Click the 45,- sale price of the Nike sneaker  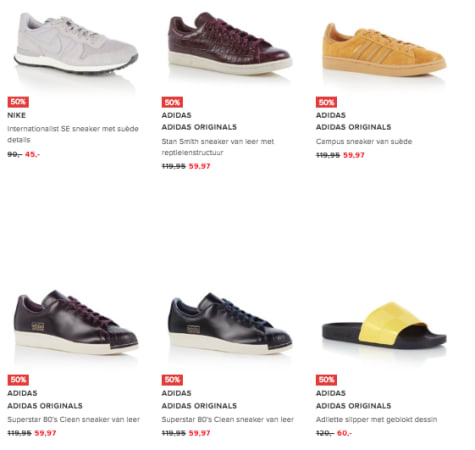tap(32, 154)
